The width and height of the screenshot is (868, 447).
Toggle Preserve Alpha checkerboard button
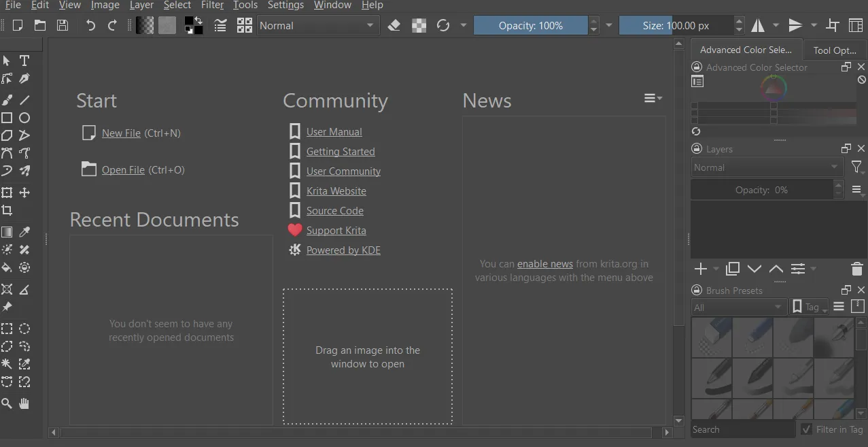pos(419,26)
